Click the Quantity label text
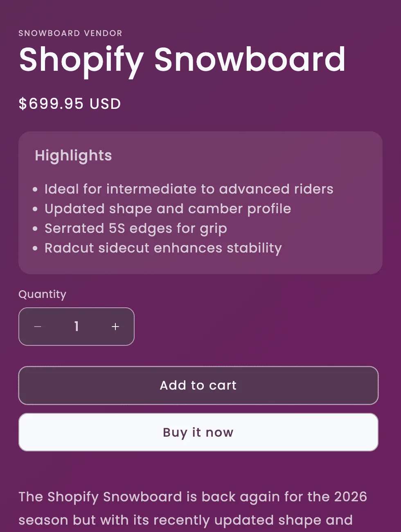The image size is (401, 532). coord(42,294)
